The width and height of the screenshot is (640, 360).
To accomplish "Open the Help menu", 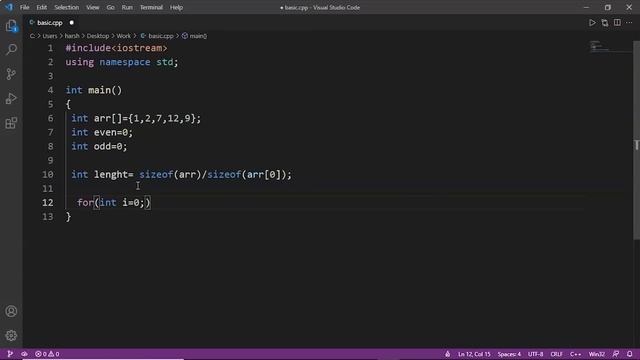I will pyautogui.click(x=176, y=7).
